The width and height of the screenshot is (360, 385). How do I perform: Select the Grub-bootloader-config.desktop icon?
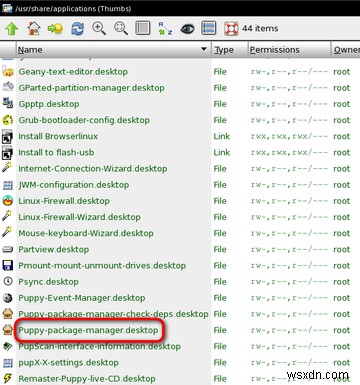click(x=8, y=120)
